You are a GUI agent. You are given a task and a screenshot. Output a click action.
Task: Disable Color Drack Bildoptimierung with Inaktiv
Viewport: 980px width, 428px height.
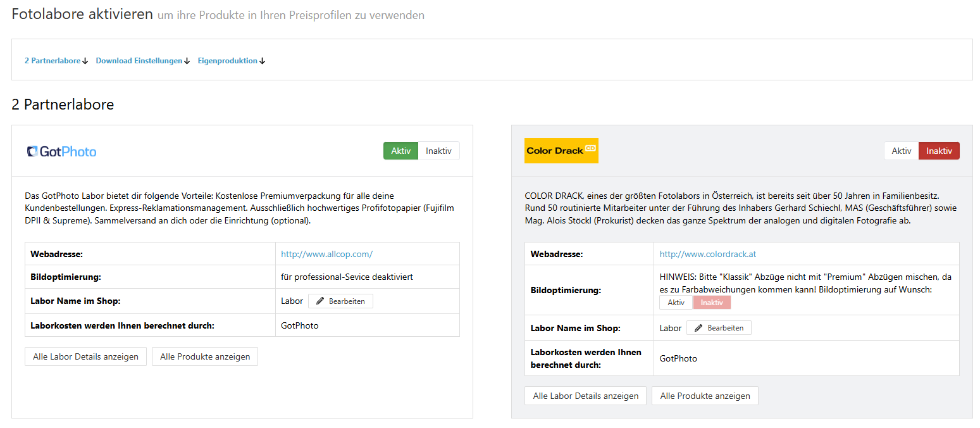click(712, 303)
